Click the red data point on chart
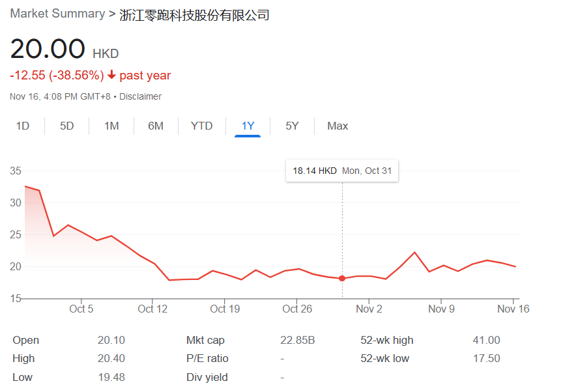 pos(342,279)
